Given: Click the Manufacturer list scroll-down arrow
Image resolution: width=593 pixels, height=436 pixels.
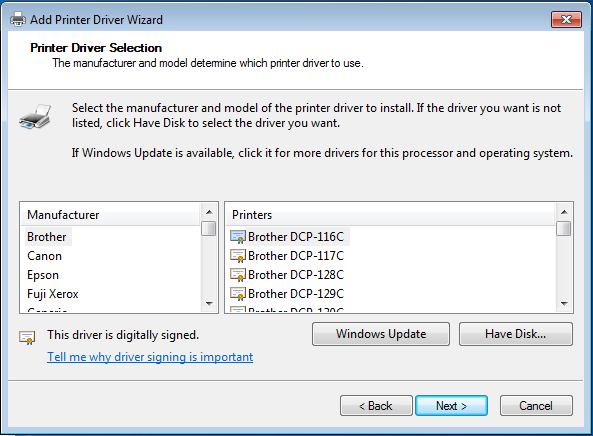Looking at the screenshot, I should pos(209,304).
